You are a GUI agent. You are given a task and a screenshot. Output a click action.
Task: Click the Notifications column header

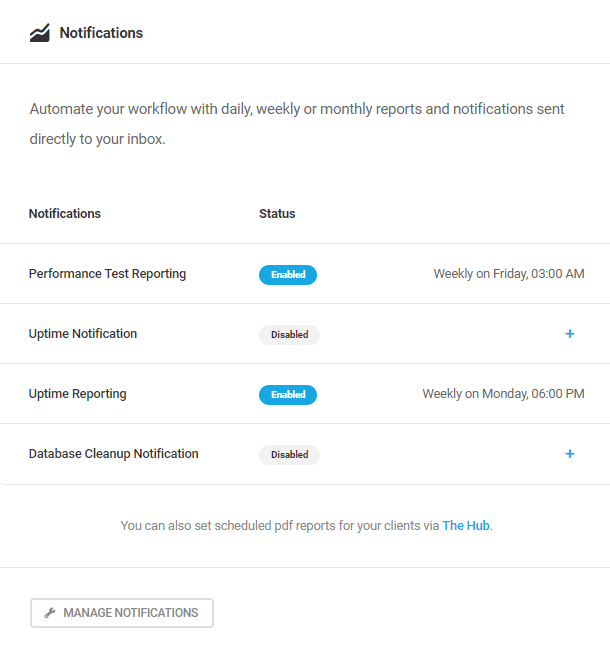tap(65, 214)
